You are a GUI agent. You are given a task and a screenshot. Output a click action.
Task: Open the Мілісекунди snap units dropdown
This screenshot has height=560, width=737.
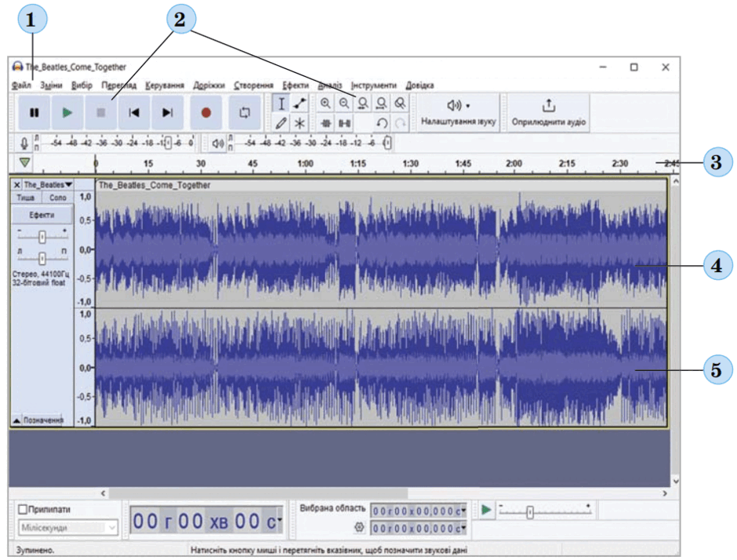[x=68, y=528]
